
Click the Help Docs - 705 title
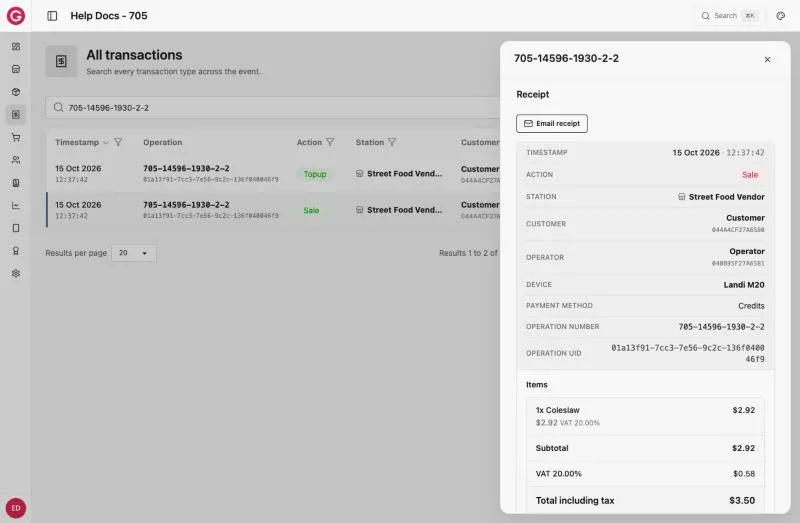pyautogui.click(x=109, y=16)
